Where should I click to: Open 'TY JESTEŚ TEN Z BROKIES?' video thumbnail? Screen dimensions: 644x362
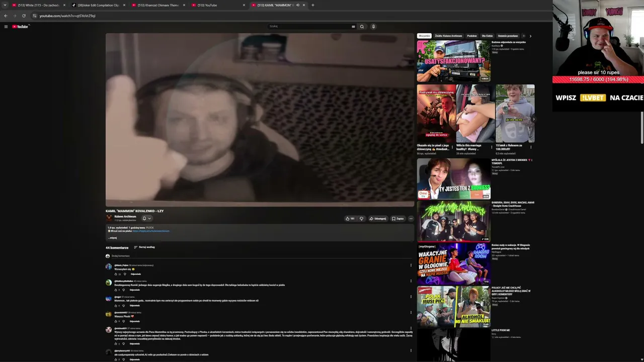pos(453,179)
